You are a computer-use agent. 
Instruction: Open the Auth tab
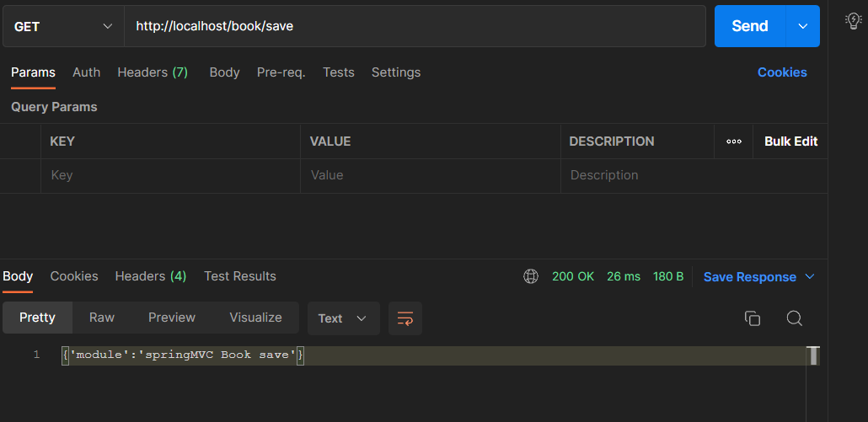[x=86, y=72]
